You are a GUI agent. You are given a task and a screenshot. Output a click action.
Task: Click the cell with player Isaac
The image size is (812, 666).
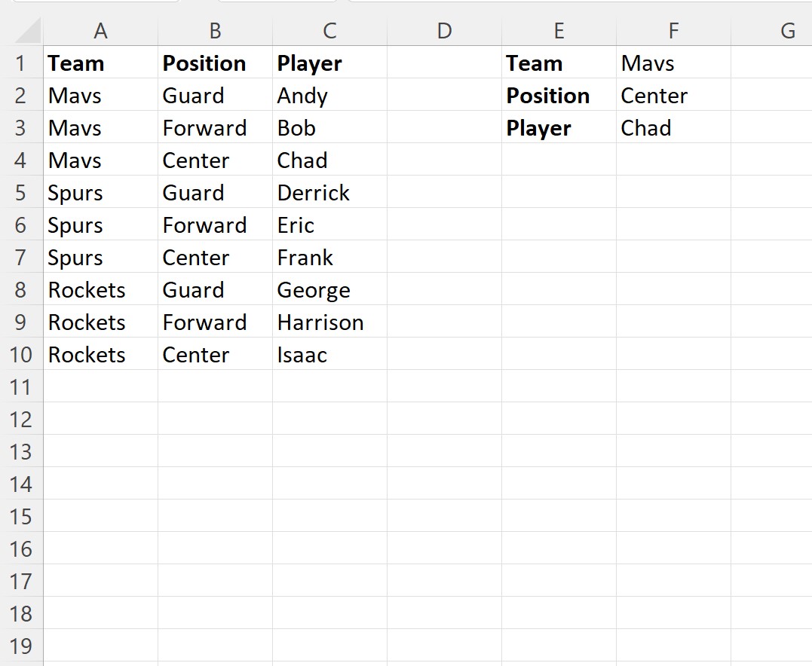coord(329,355)
